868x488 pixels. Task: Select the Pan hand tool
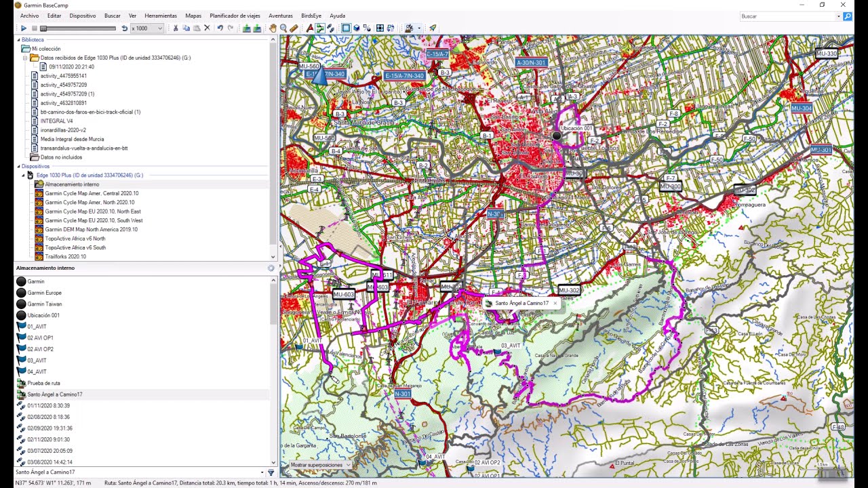coord(273,28)
